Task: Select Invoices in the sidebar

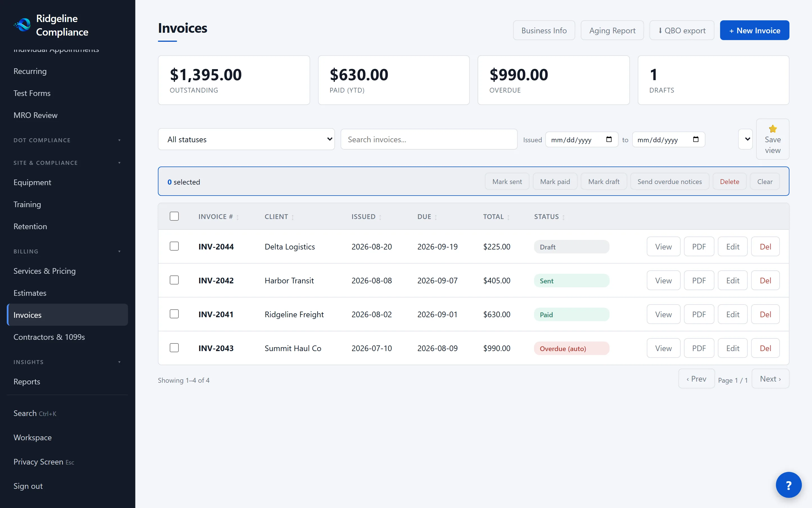Action: tap(67, 315)
